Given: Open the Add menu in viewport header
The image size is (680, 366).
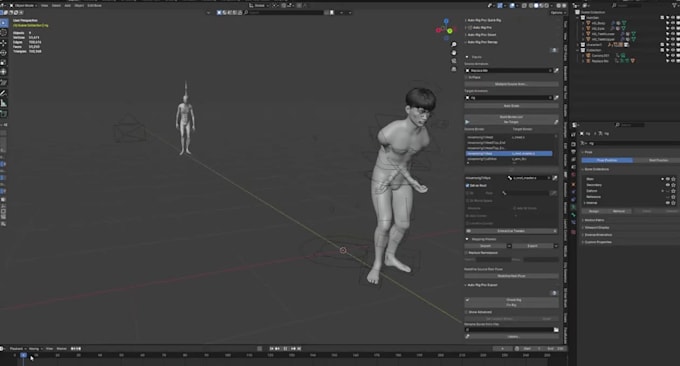Looking at the screenshot, I should coord(68,6).
